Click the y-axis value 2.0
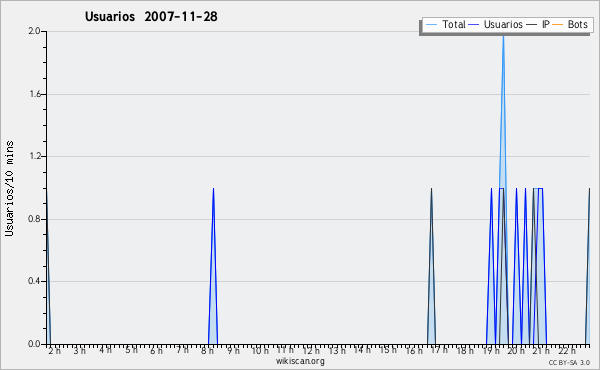The height and width of the screenshot is (370, 600). 34,31
